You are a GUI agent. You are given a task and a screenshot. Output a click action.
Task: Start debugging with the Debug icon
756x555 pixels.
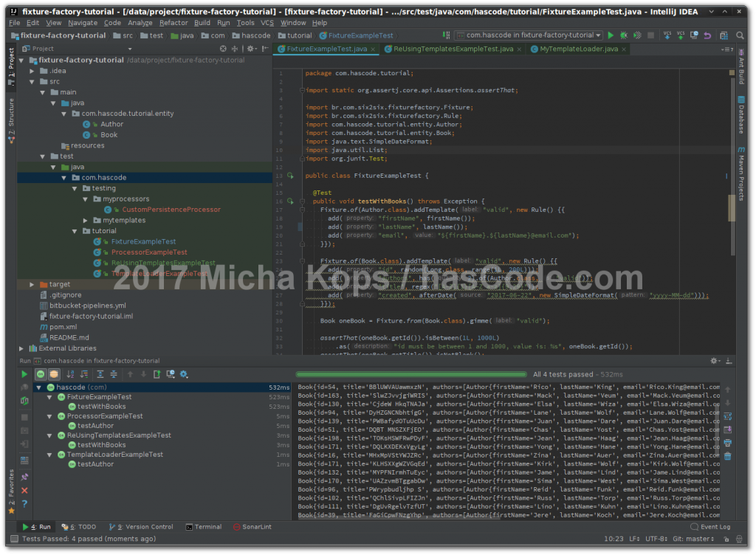[622, 35]
